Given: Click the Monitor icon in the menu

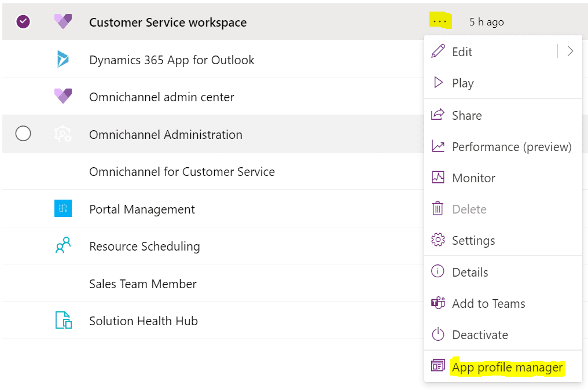Looking at the screenshot, I should [439, 178].
